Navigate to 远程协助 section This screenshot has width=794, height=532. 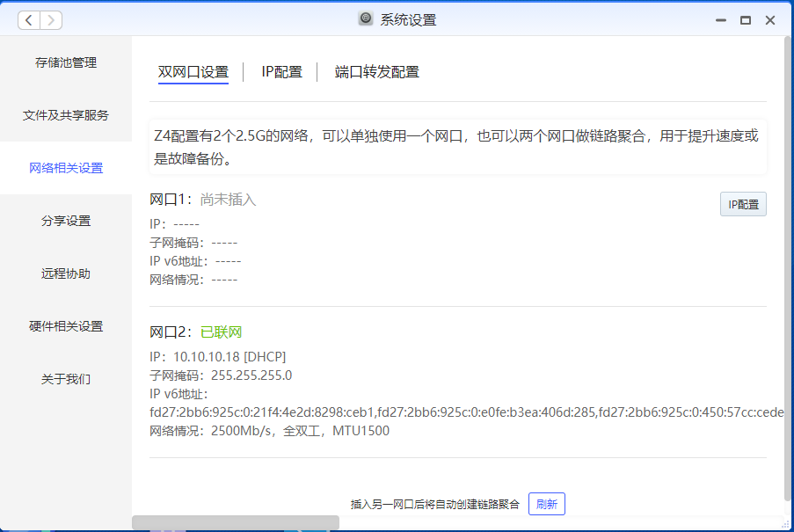pos(66,273)
